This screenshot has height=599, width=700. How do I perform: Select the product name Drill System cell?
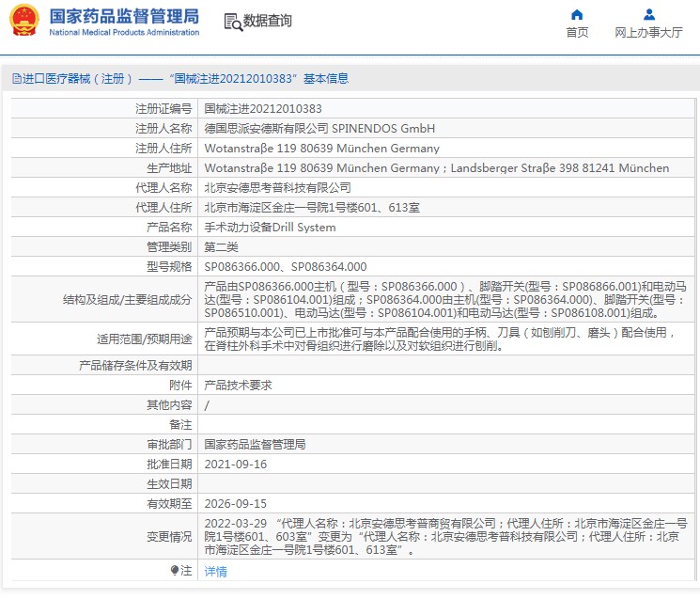point(270,228)
